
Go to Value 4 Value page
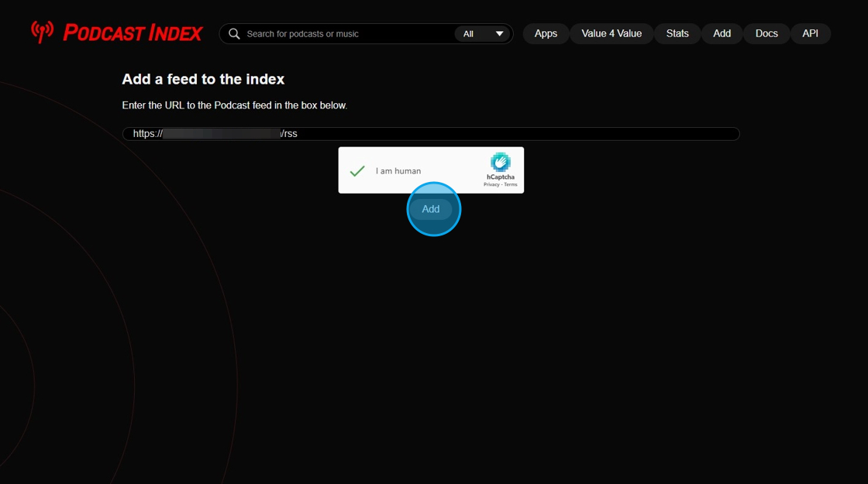pos(611,34)
